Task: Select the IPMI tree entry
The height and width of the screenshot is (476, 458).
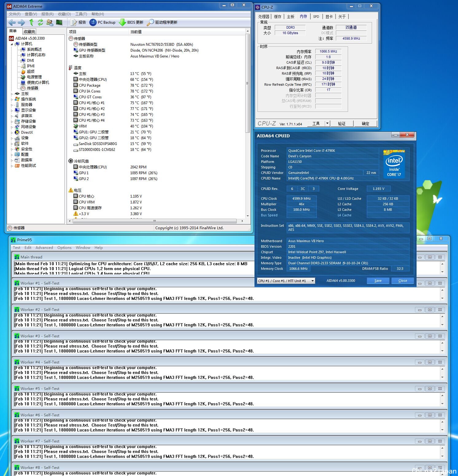Action: [x=28, y=66]
